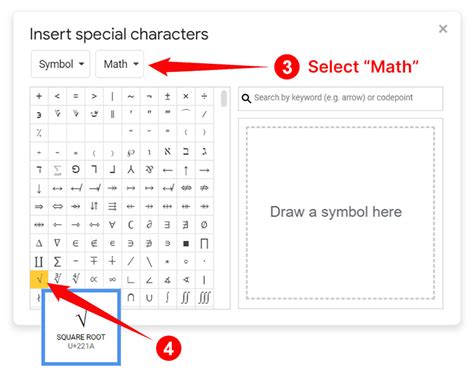Viewport: 474px width, 381px height.
Task: Open the Symbol category dropdown
Action: tap(61, 64)
